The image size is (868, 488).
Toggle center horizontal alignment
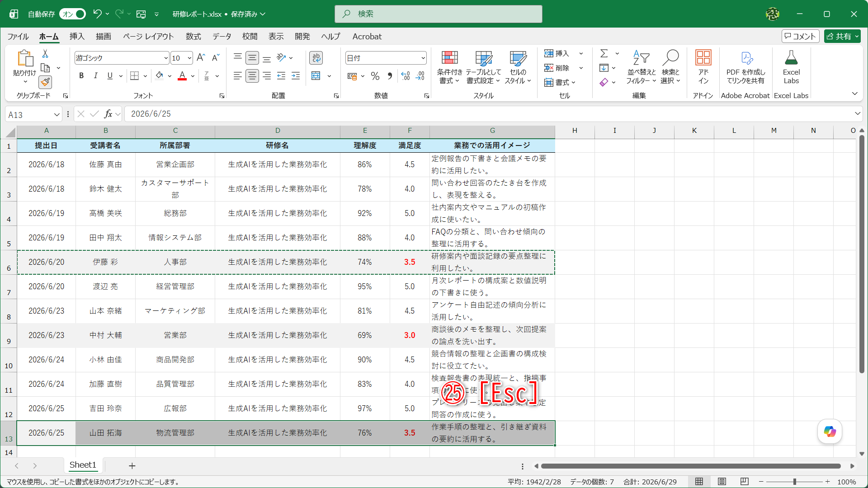point(252,75)
